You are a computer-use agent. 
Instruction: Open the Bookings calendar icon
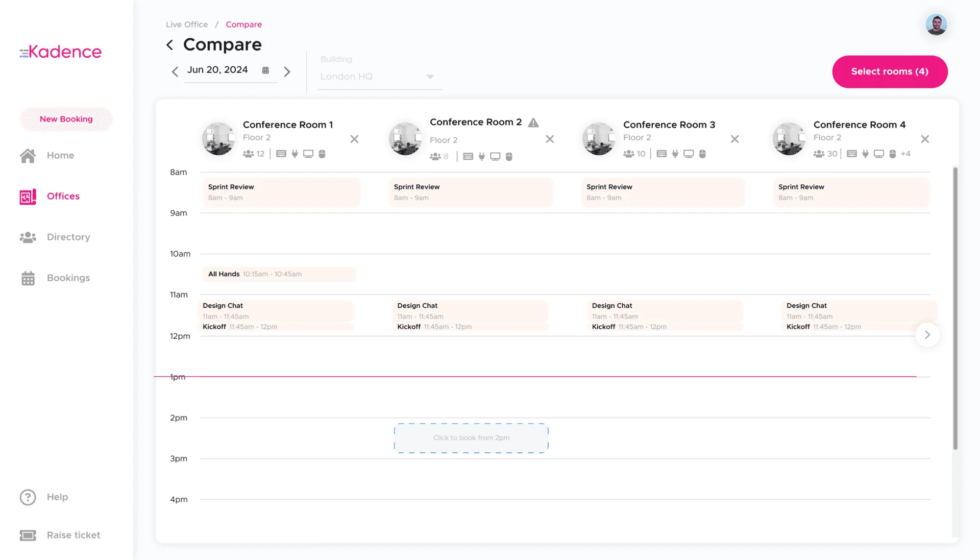pyautogui.click(x=28, y=278)
